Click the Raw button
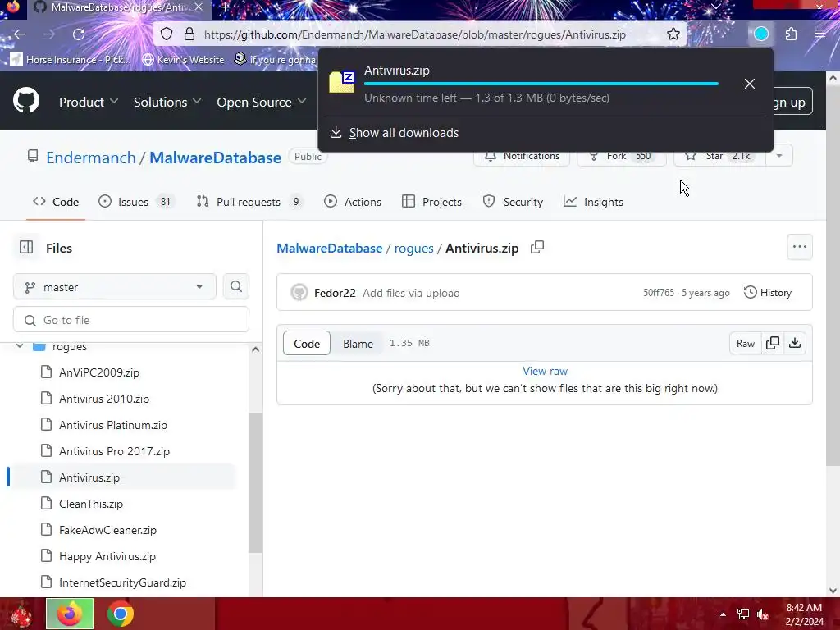Viewport: 840px width, 630px height. coord(745,343)
